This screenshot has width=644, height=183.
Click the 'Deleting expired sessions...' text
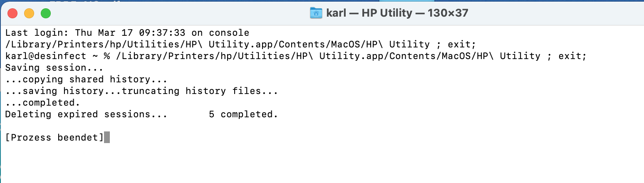click(x=86, y=114)
